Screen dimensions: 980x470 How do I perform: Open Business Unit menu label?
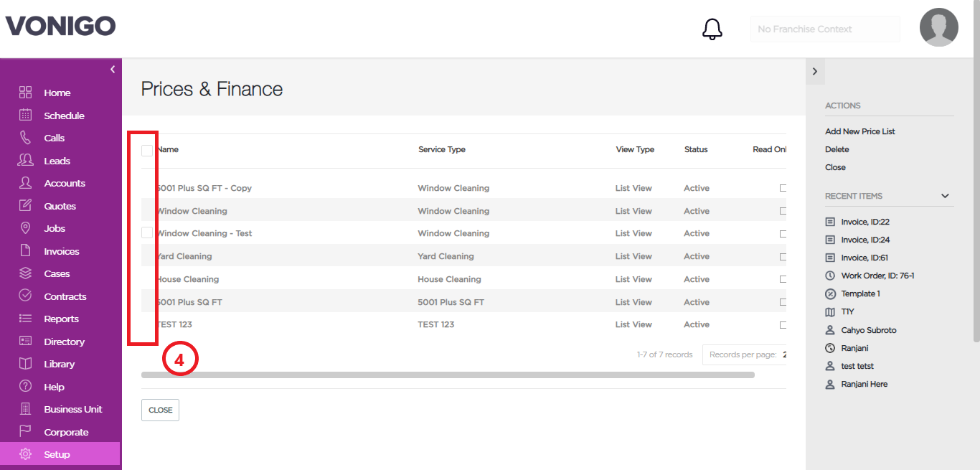73,409
